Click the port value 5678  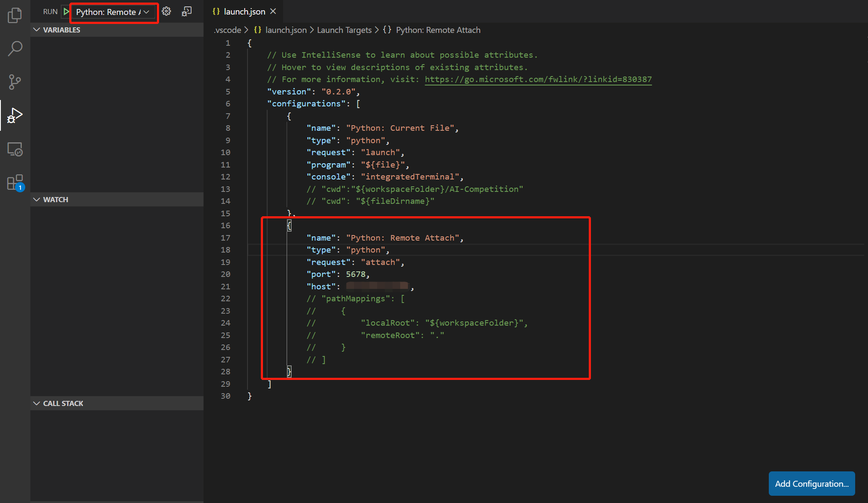tap(357, 274)
